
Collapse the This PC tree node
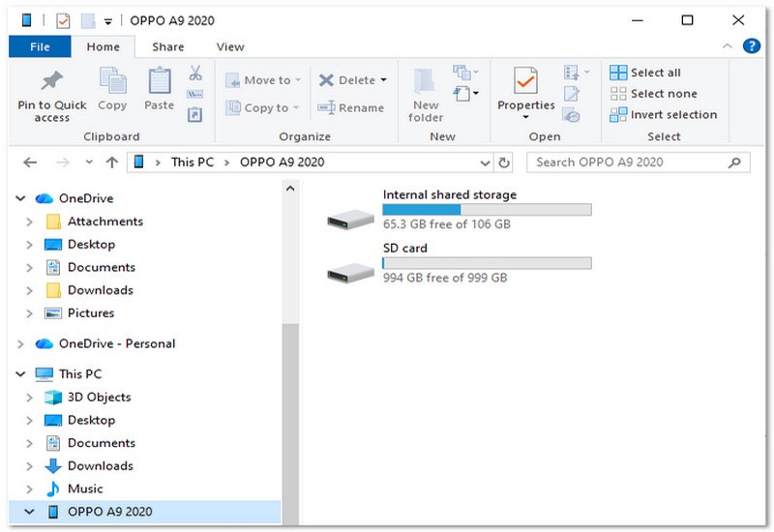[x=20, y=374]
